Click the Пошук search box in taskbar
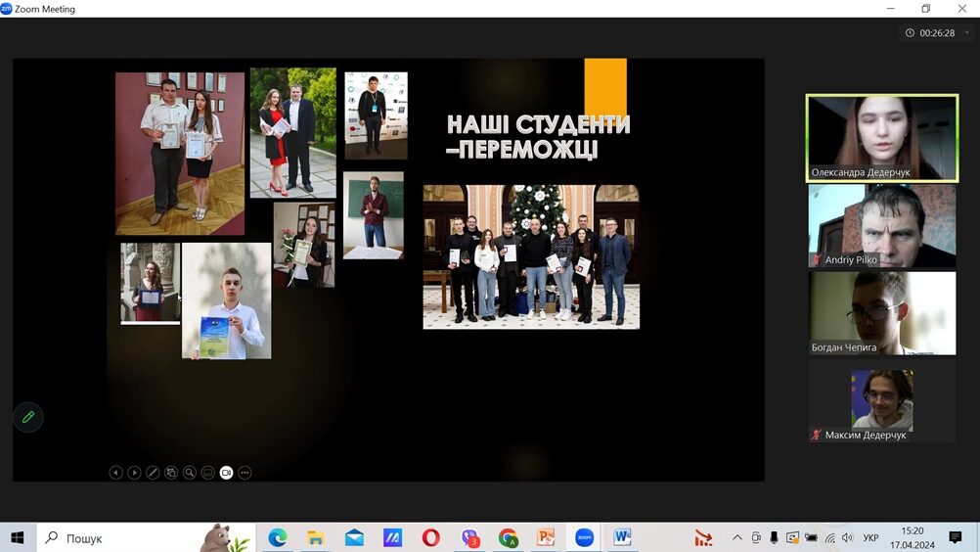The image size is (980, 552). point(127,537)
